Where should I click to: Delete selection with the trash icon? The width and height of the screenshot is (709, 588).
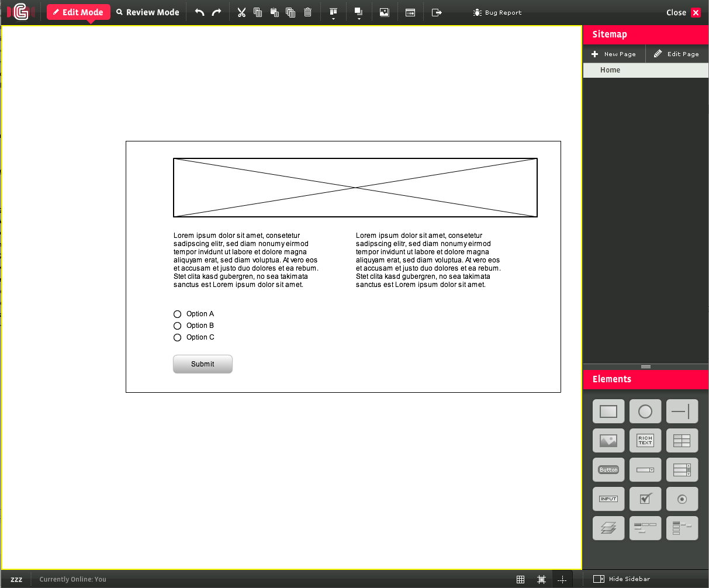point(308,12)
